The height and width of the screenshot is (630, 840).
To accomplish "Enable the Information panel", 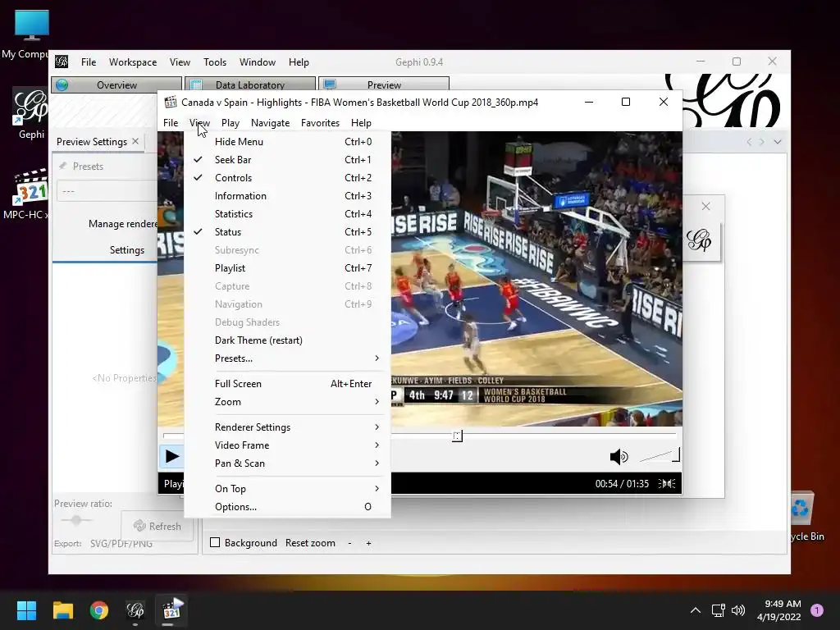I will coord(287,196).
